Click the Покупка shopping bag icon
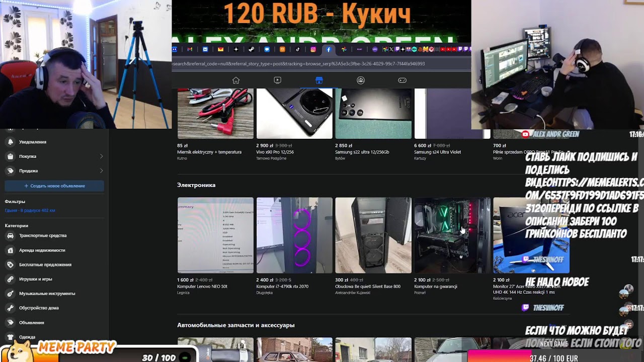Image resolution: width=644 pixels, height=362 pixels. (11, 156)
